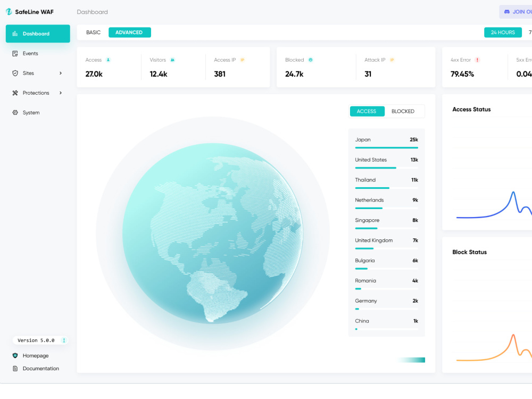
Task: Switch to the ADVANCED tab
Action: 130,32
